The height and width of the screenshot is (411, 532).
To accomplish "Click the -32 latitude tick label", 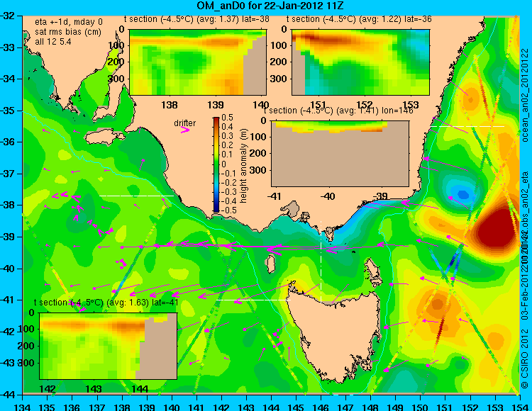I will [8, 16].
